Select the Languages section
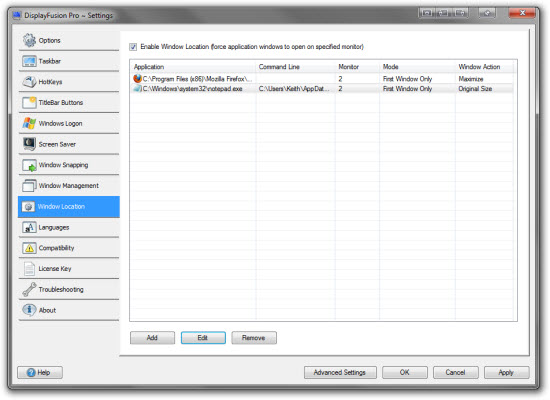550x400 pixels. point(69,227)
